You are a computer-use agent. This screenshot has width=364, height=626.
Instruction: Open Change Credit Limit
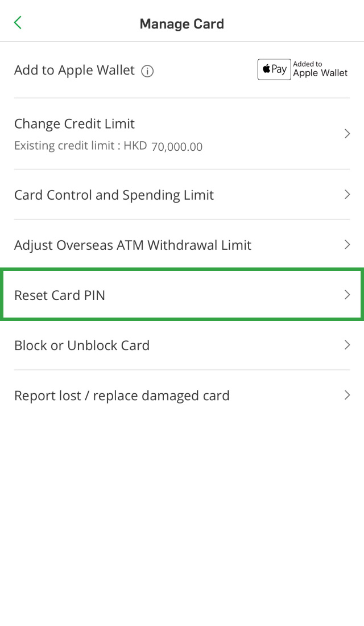click(75, 124)
